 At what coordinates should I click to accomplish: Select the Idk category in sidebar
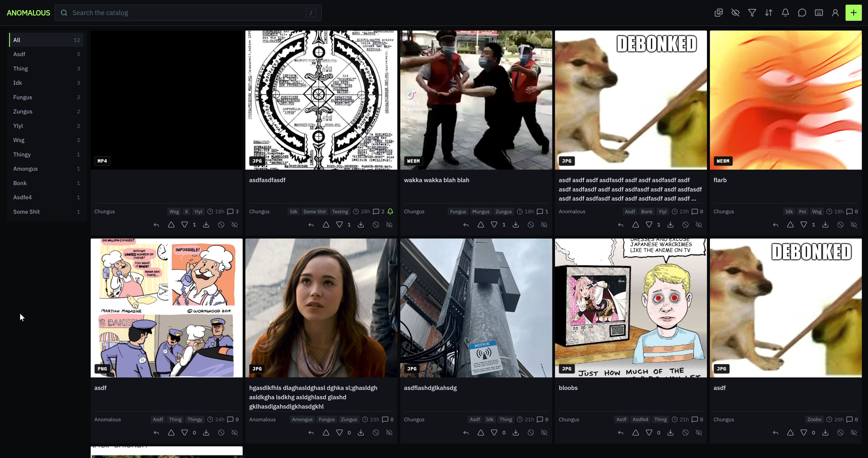pyautogui.click(x=46, y=83)
